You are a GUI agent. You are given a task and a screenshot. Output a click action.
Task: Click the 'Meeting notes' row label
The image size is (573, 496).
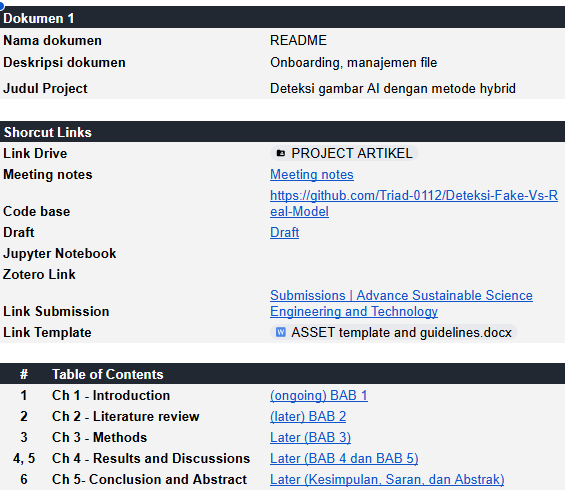tap(48, 174)
